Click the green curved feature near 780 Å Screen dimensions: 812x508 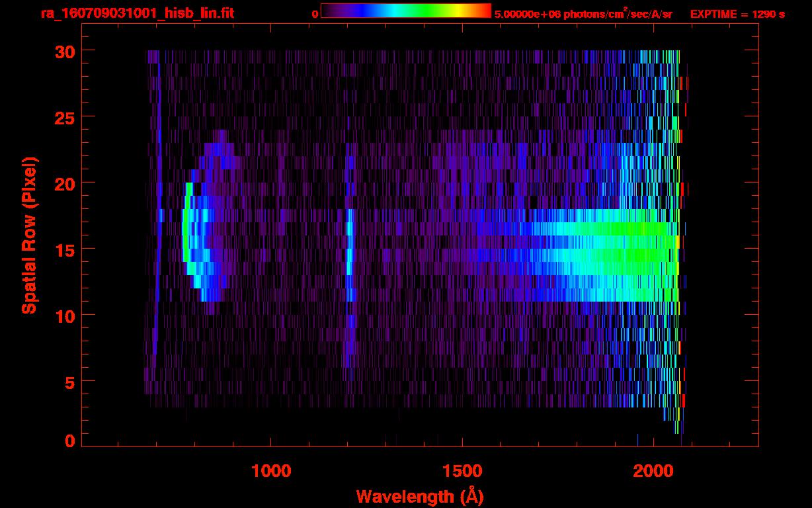(186, 228)
